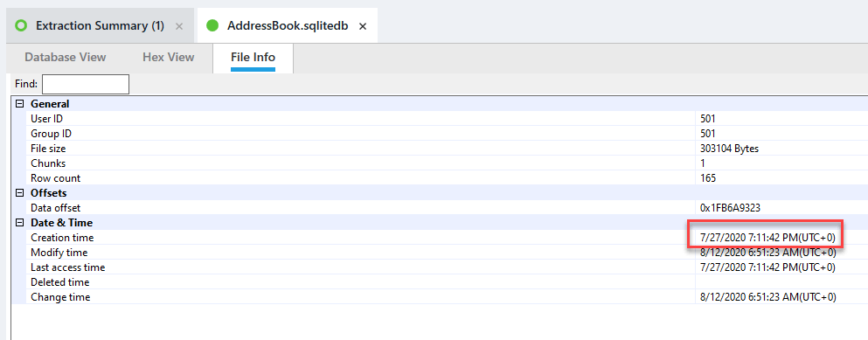Close the Extraction Summary tab

[x=179, y=26]
